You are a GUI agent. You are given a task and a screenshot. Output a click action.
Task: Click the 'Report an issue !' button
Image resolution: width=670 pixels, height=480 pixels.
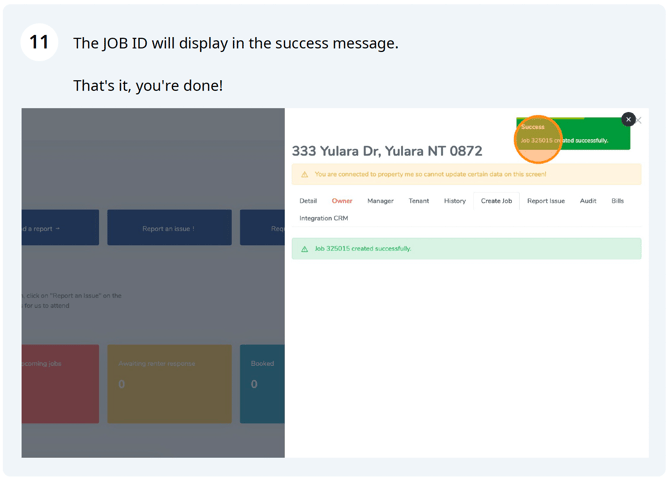(x=169, y=228)
